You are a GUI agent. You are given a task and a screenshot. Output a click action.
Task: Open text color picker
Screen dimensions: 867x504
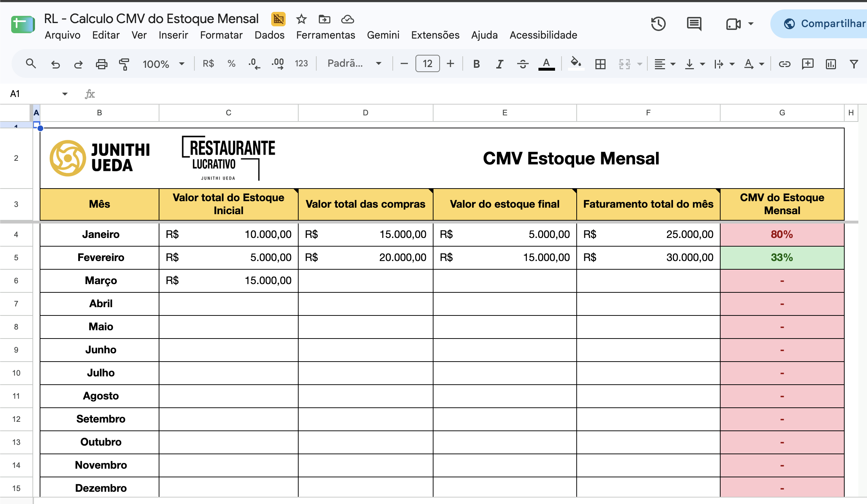click(546, 64)
